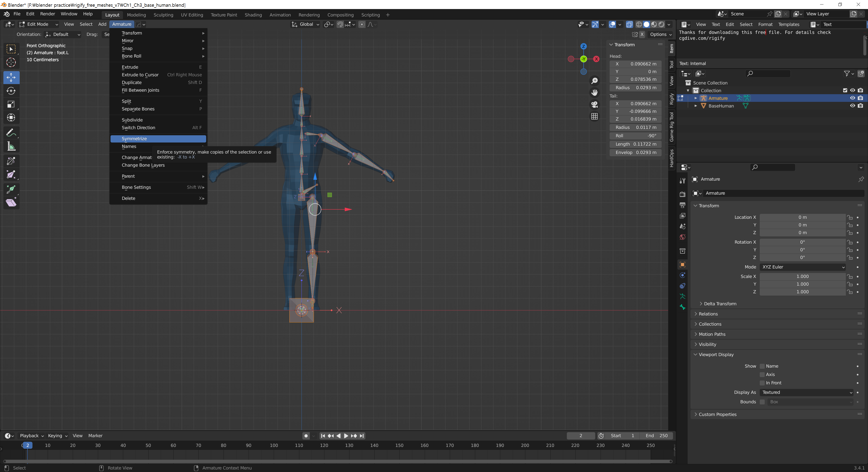The height and width of the screenshot is (472, 868).
Task: Select the Measure tool
Action: [11, 146]
